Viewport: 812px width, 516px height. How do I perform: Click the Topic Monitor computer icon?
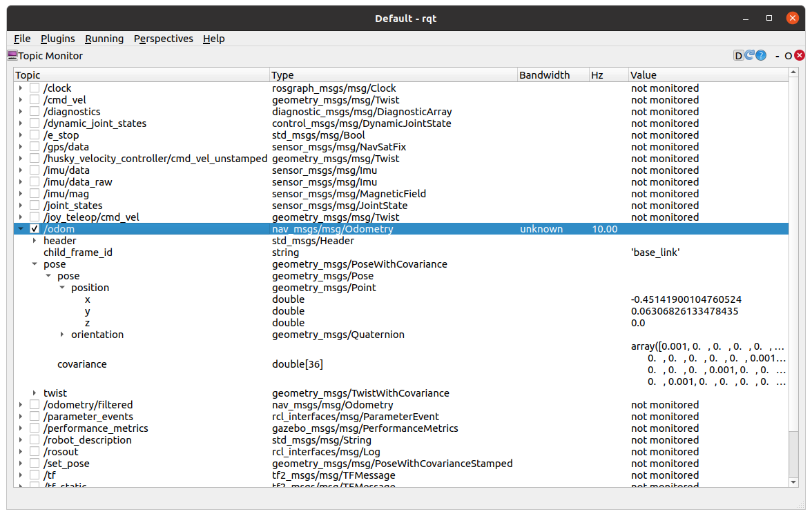click(12, 55)
